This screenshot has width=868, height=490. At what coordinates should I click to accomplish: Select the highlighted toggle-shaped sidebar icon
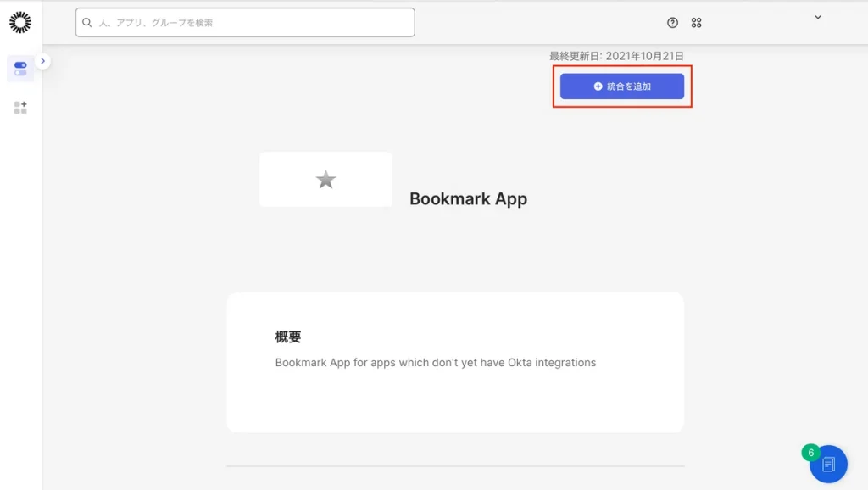[20, 69]
